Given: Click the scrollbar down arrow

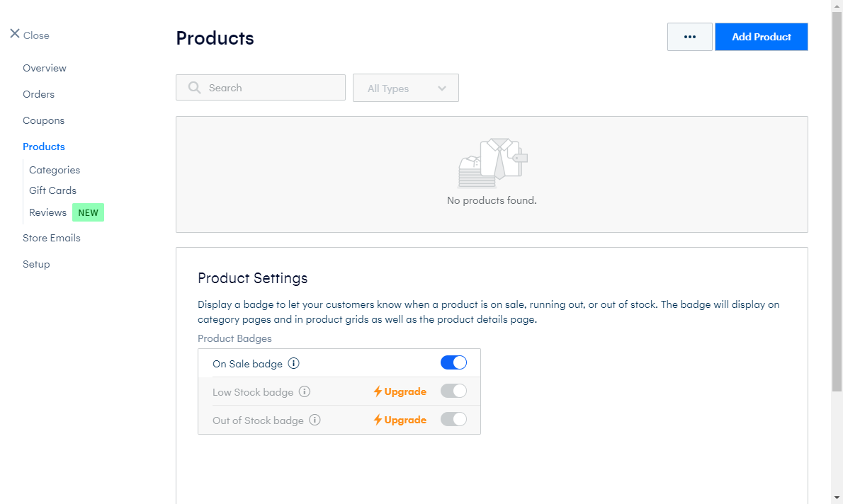Looking at the screenshot, I should 837,498.
